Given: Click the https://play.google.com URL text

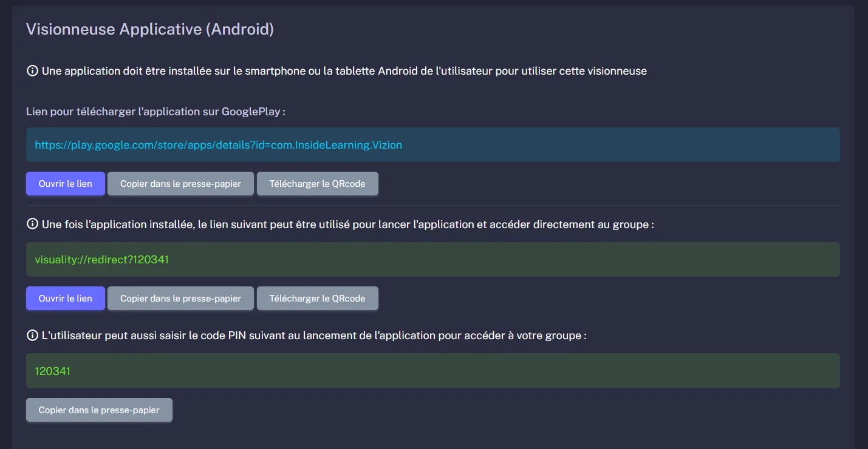Looking at the screenshot, I should tap(218, 145).
